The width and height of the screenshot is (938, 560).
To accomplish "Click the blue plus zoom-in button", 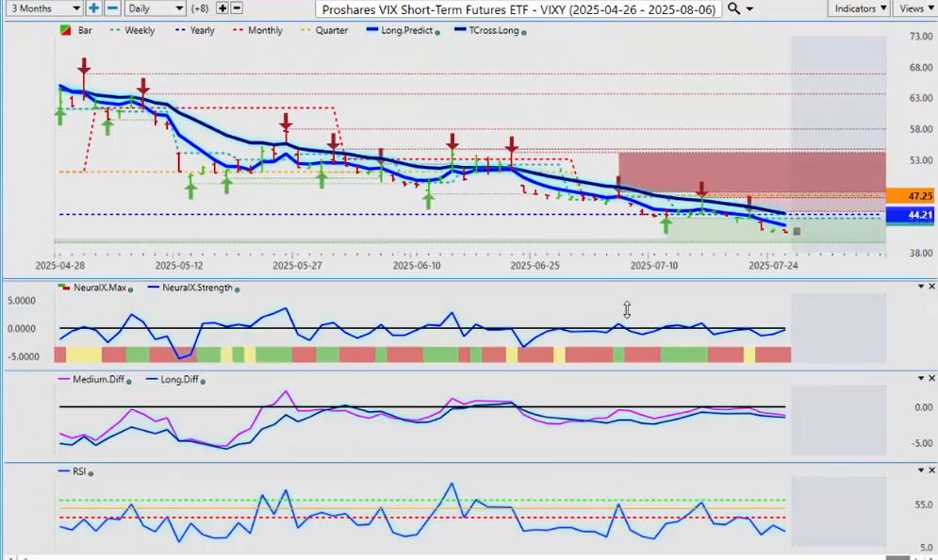I will (94, 8).
